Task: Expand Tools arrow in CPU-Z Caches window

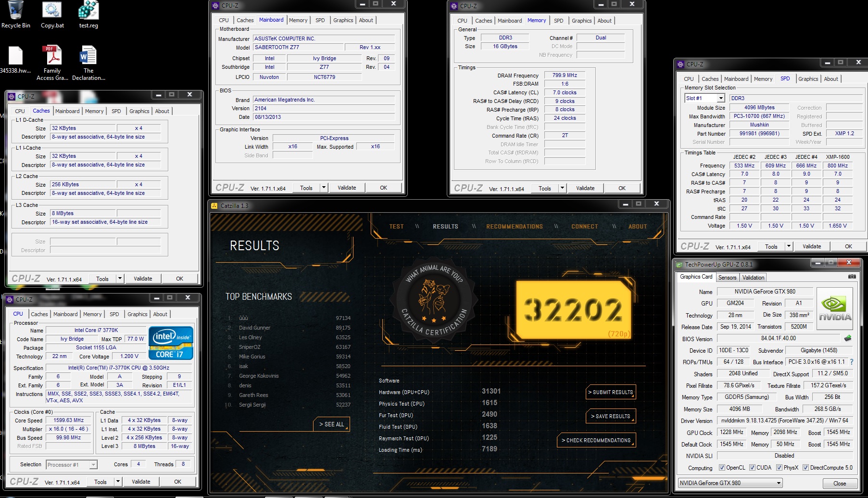Action: click(x=120, y=279)
